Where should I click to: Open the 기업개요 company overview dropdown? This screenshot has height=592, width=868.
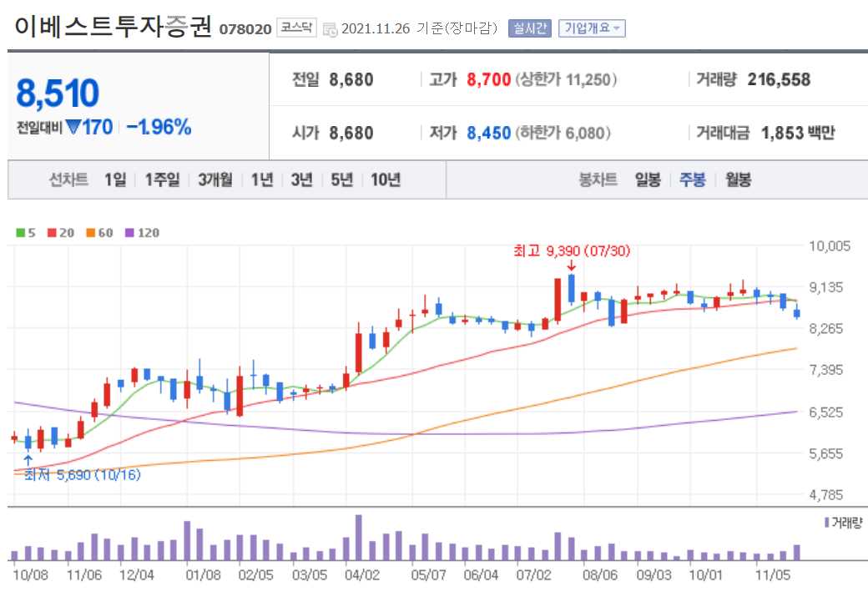[x=591, y=25]
